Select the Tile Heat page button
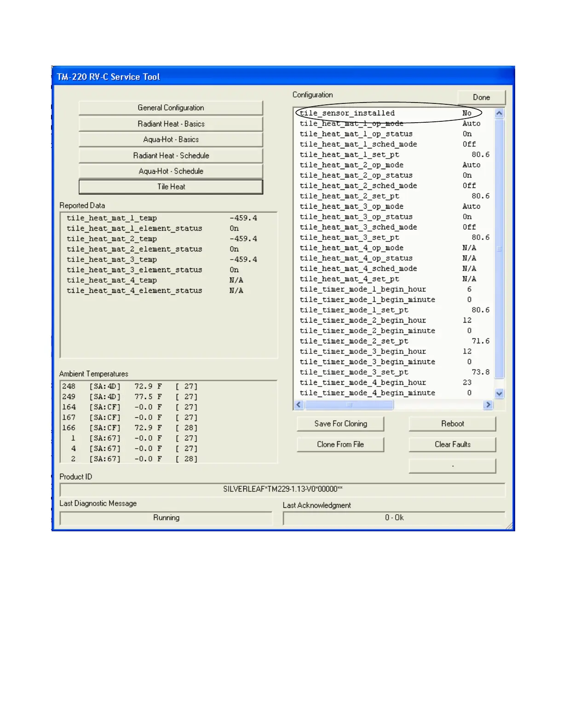Screen dimensions: 563x728 (171, 187)
